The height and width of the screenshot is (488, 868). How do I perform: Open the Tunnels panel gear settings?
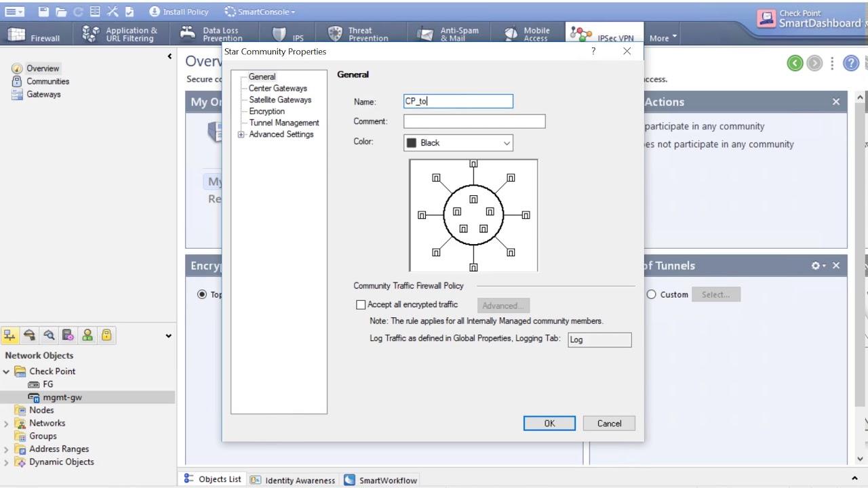tap(818, 266)
